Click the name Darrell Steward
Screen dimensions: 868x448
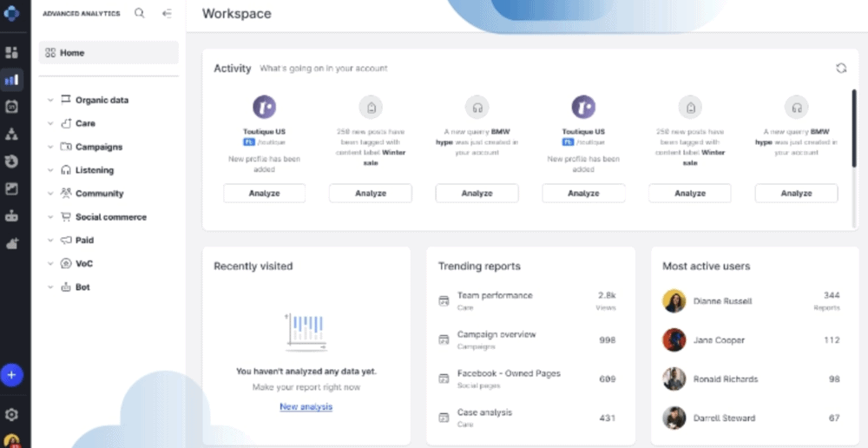(724, 418)
